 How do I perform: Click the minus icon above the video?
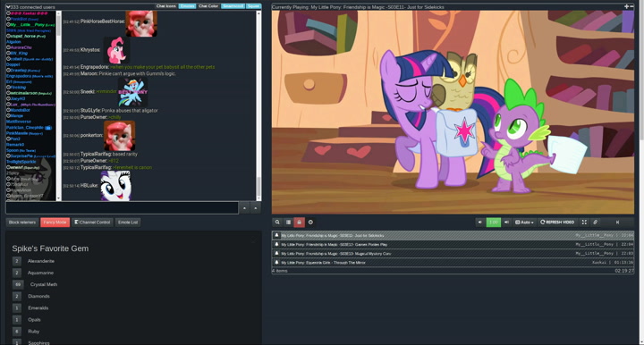pyautogui.click(x=631, y=6)
